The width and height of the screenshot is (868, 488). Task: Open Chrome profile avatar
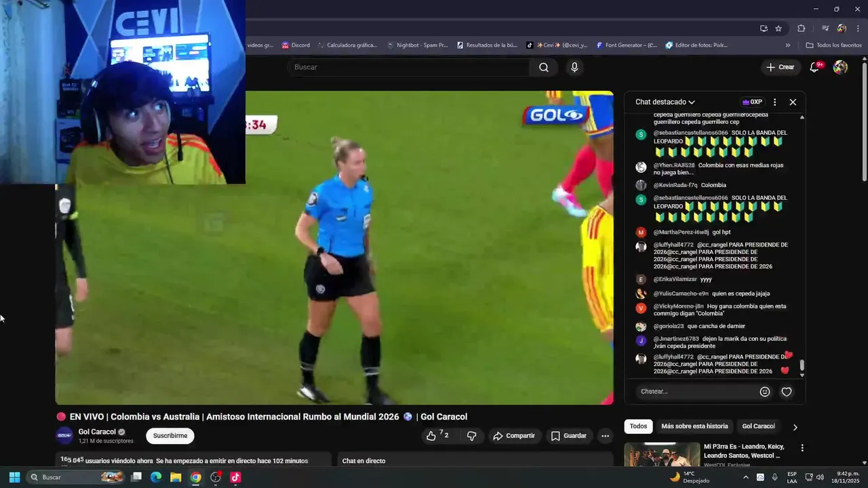tap(842, 28)
